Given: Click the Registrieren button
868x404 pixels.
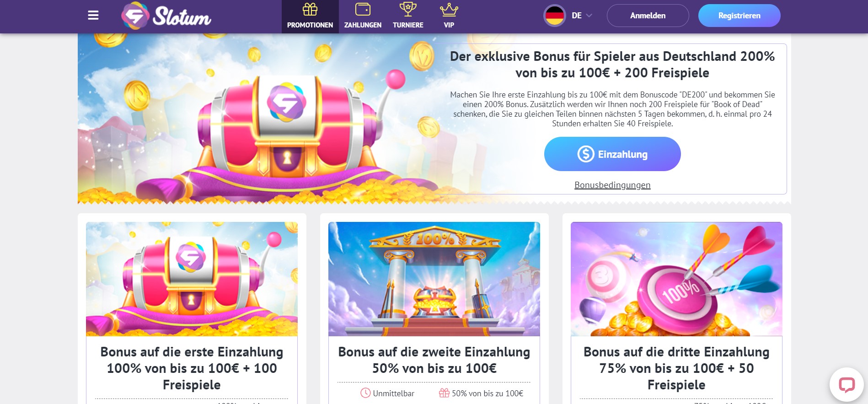Looking at the screenshot, I should point(739,16).
